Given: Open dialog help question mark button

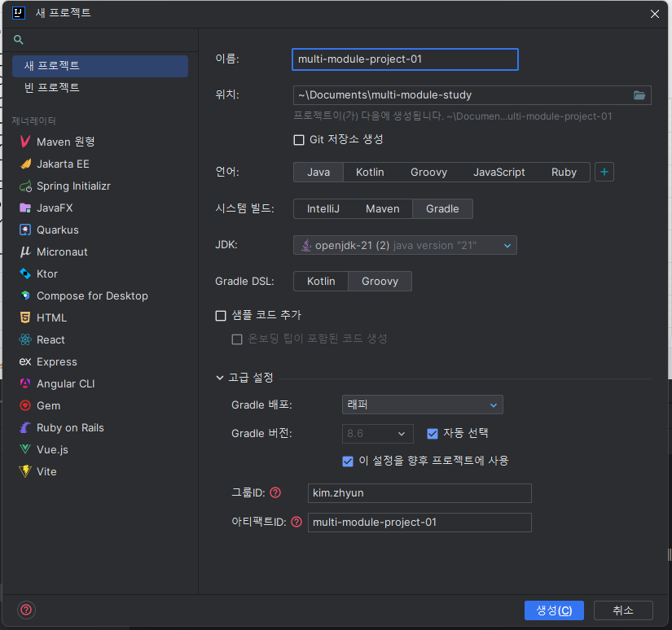Looking at the screenshot, I should (x=26, y=610).
